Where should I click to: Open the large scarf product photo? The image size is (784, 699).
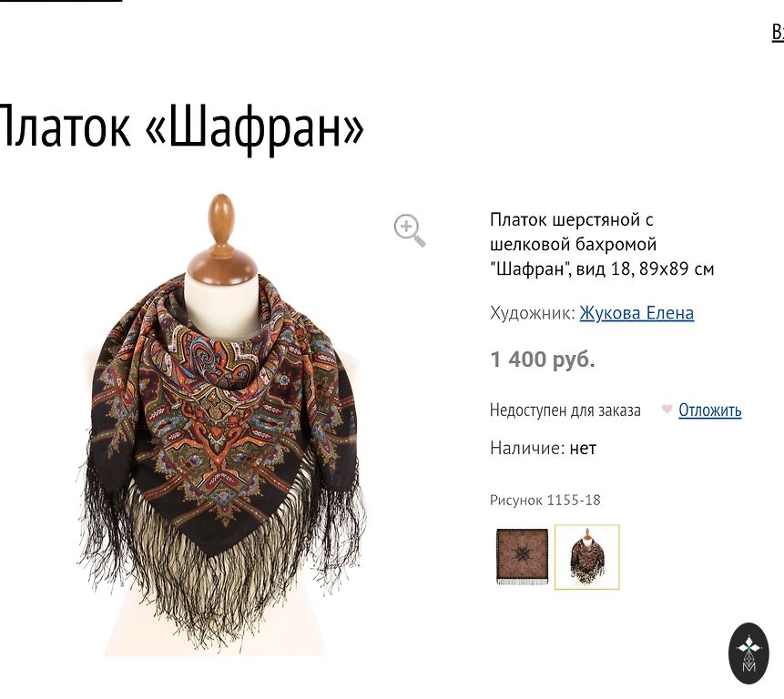click(x=221, y=425)
